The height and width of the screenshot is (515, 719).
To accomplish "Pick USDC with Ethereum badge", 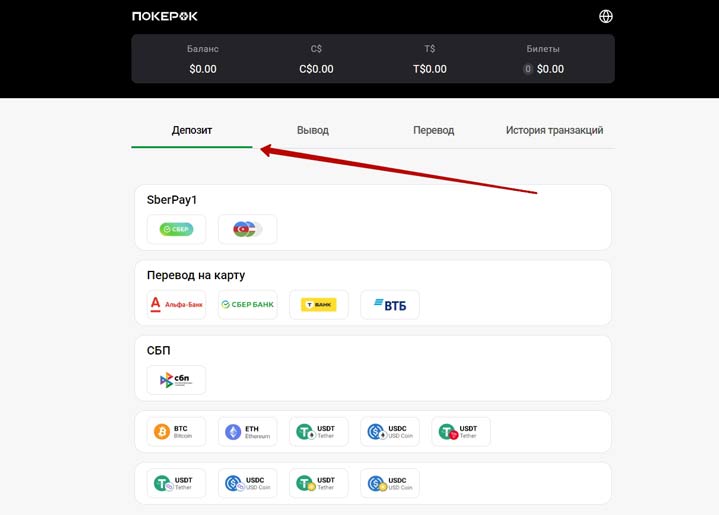I will (x=390, y=432).
